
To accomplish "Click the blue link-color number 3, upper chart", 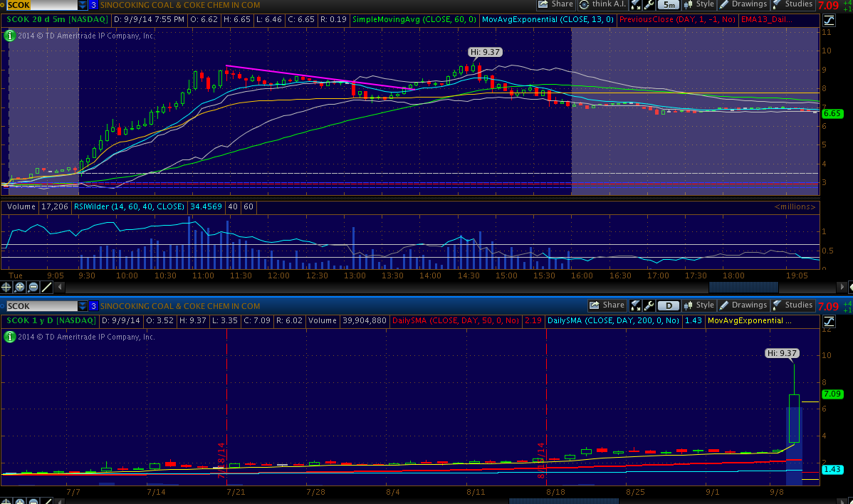I will point(93,5).
